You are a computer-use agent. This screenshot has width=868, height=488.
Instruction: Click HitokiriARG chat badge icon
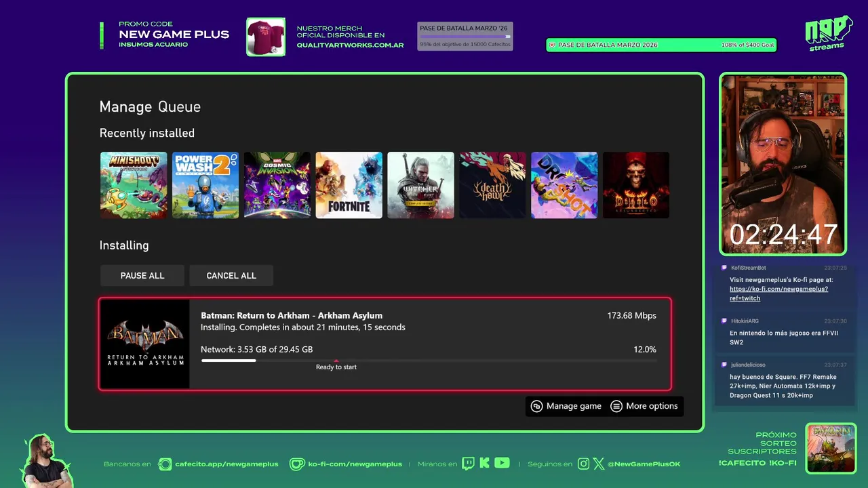(x=724, y=321)
